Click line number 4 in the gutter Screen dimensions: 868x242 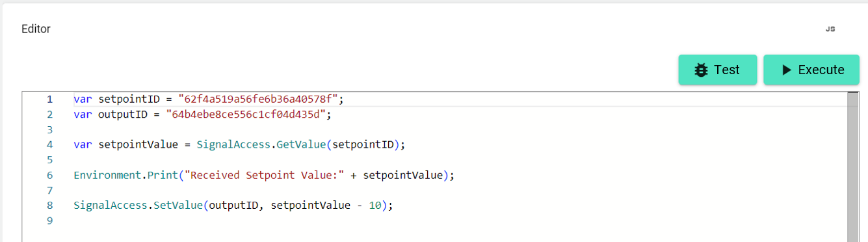click(x=49, y=144)
